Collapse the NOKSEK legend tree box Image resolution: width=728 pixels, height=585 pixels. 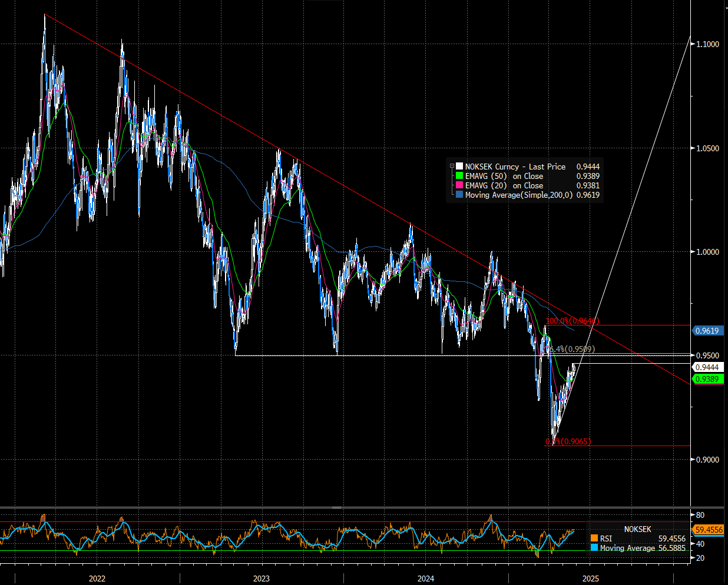click(452, 167)
